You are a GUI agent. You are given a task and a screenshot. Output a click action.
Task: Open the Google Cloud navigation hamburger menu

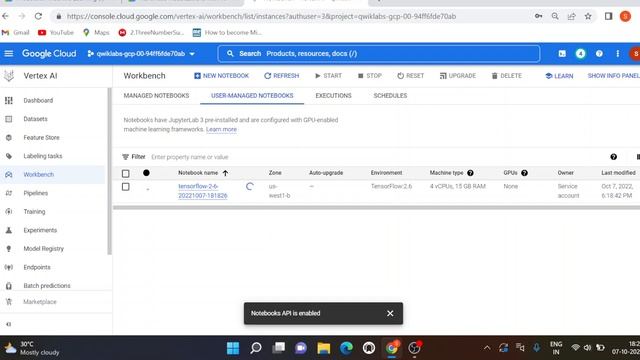[9, 53]
